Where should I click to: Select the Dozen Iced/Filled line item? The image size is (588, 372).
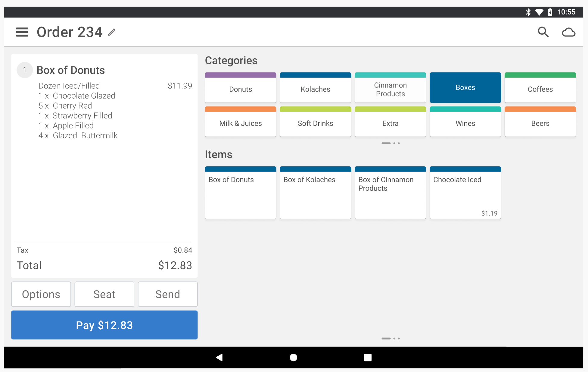pos(69,86)
